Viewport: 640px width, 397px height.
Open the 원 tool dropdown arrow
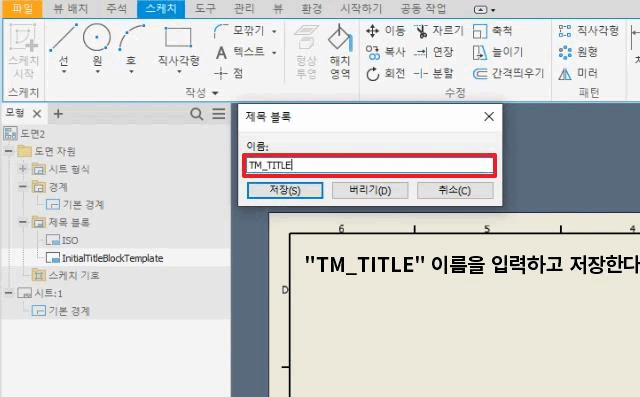97,72
